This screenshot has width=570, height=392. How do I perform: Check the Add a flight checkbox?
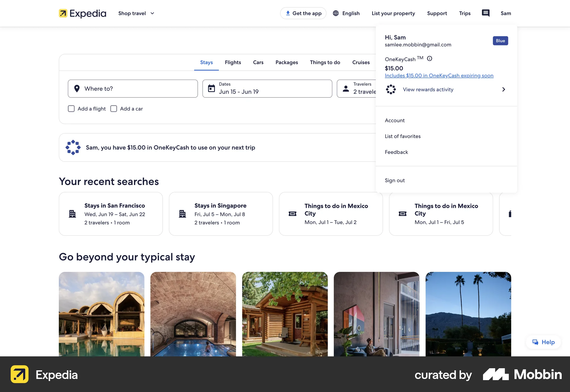[71, 109]
